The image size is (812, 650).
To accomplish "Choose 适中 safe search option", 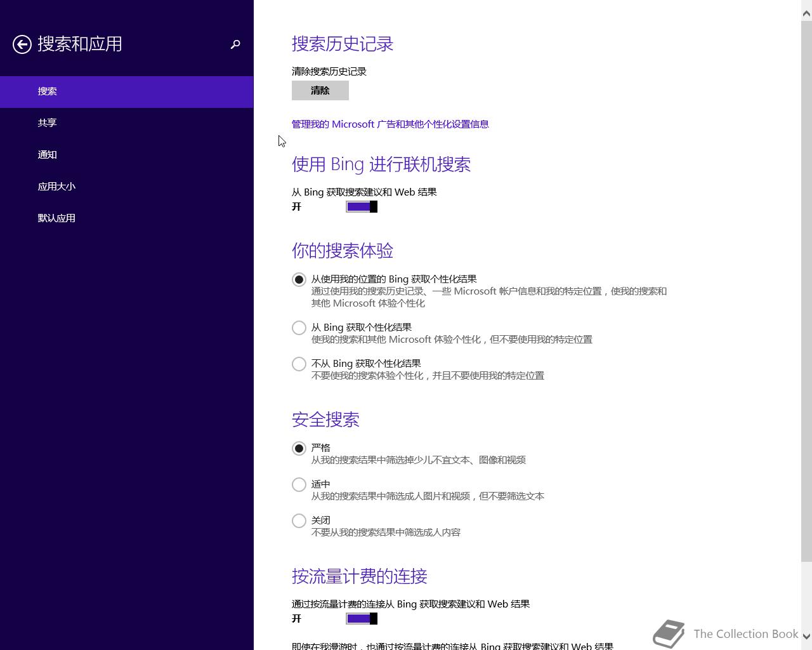I will (299, 485).
